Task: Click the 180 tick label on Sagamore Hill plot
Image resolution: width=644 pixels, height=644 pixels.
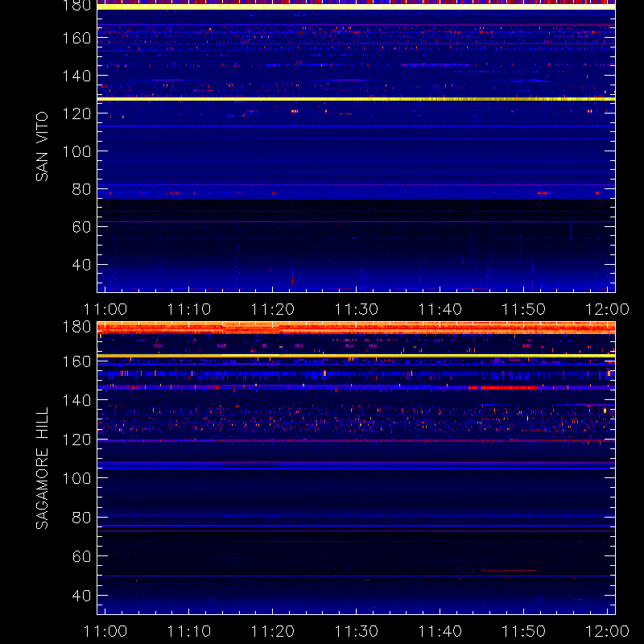Action: click(x=76, y=327)
